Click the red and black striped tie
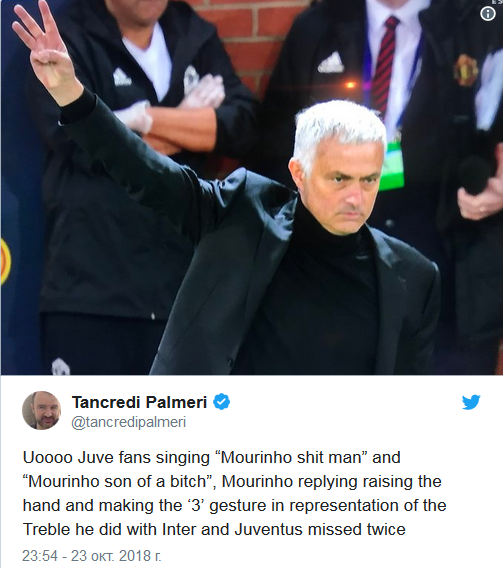This screenshot has width=503, height=568. (x=385, y=65)
